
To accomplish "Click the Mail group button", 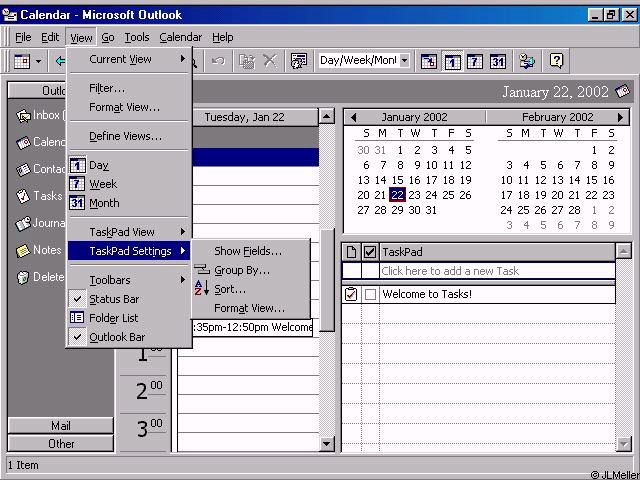I will coord(61,426).
